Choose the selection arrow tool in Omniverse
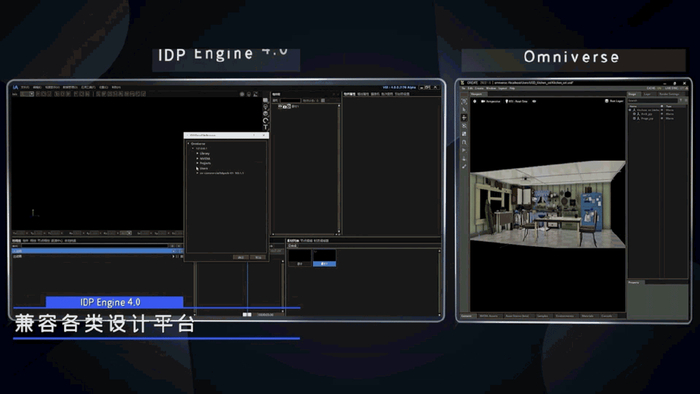The height and width of the screenshot is (394, 700). pyautogui.click(x=464, y=109)
